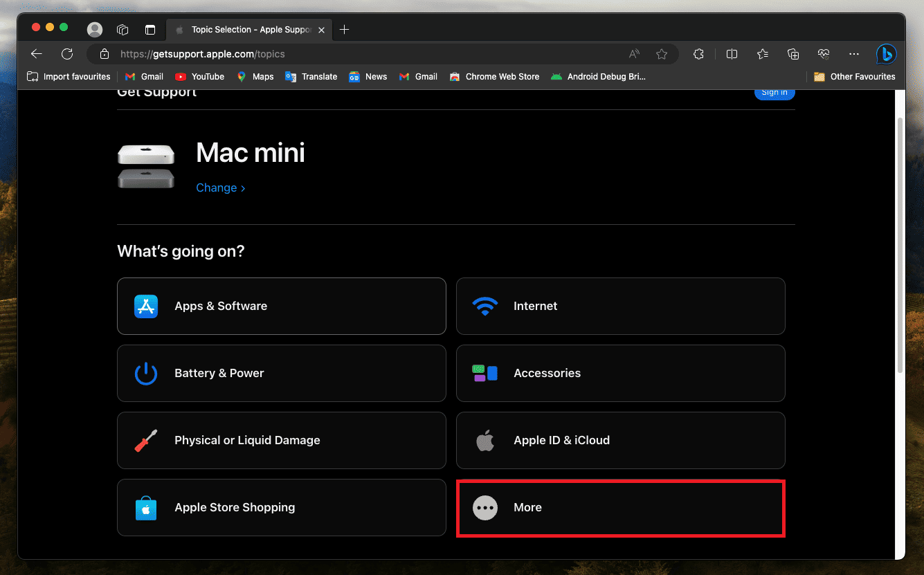Open the Translate bookmark
The height and width of the screenshot is (575, 924).
point(311,77)
